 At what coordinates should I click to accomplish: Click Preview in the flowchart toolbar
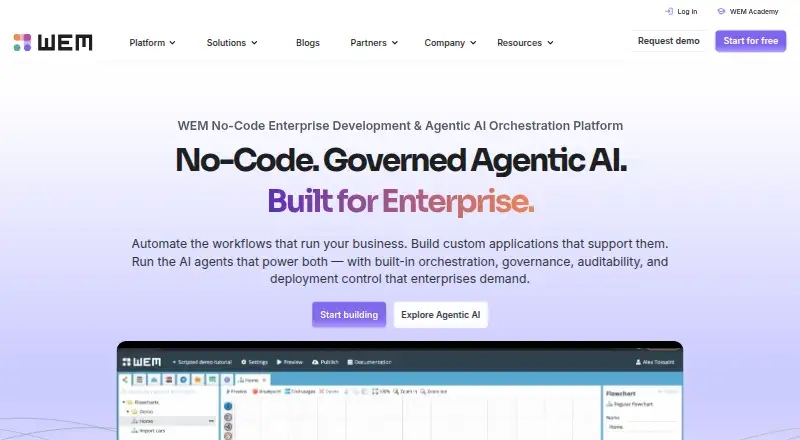236,392
